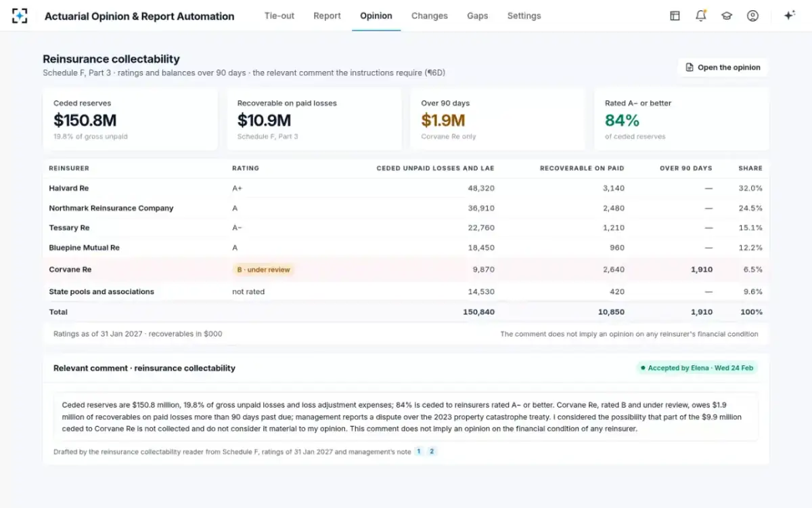Click Ceded Unpaid Losses and LAE header
Screen dimensions: 812x508
(435, 168)
